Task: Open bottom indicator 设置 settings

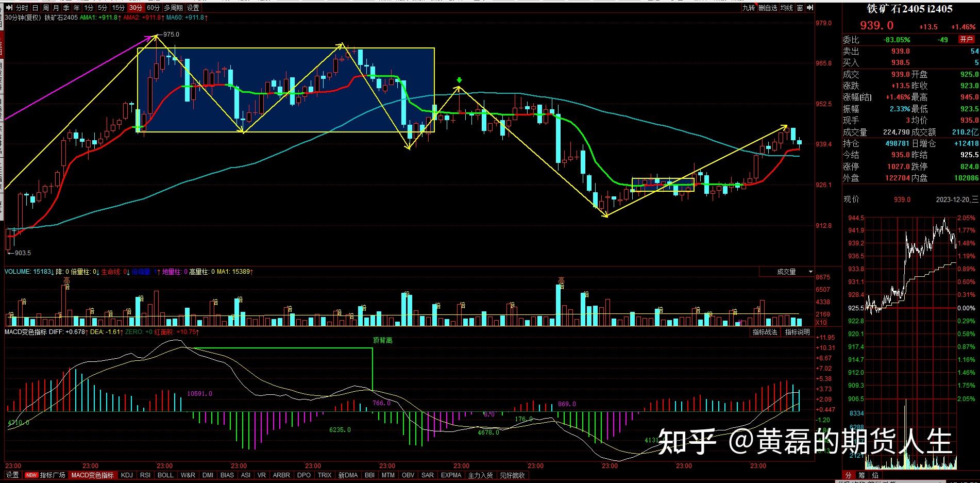Action: (12, 475)
